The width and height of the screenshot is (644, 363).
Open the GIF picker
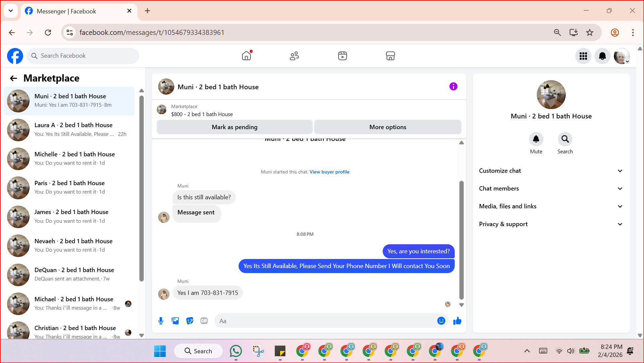(x=204, y=321)
